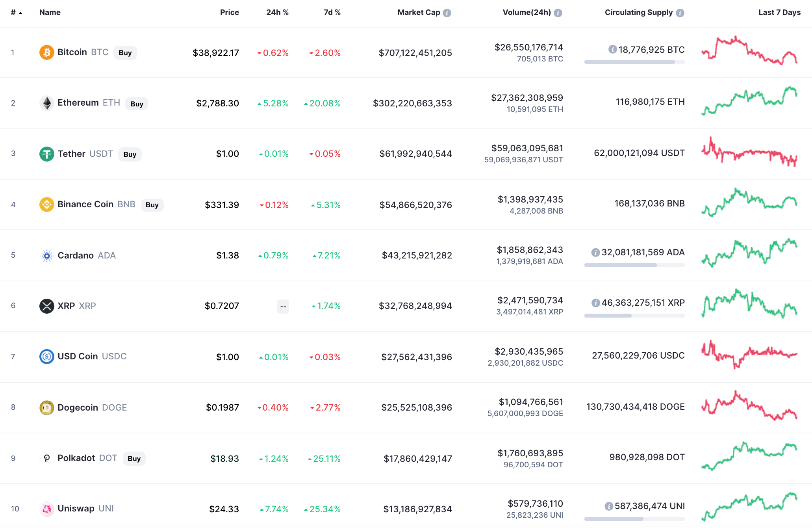Screen dimensions: 812x528
Task: Click the XRP circulating supply progress bar
Action: [635, 316]
